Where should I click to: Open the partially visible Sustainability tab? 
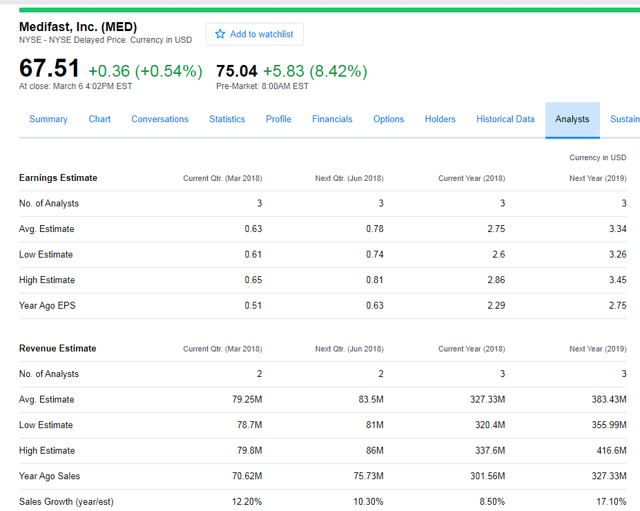pyautogui.click(x=625, y=119)
